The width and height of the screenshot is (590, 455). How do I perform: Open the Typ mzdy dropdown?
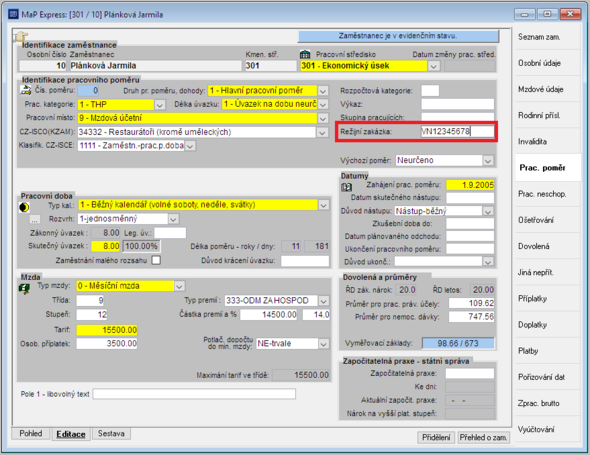(x=179, y=286)
